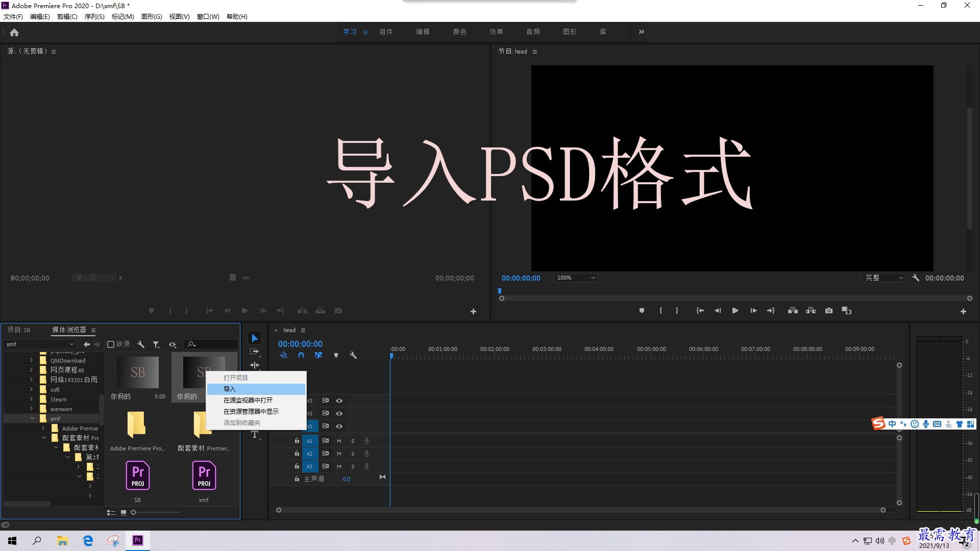Mute audio track A3
Image resolution: width=980 pixels, height=551 pixels.
339,466
